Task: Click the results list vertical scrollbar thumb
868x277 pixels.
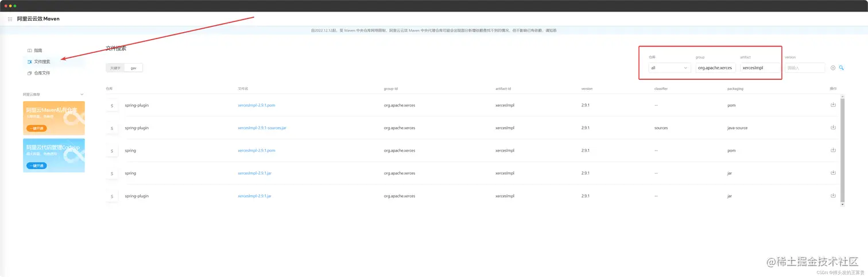Action: (x=842, y=149)
